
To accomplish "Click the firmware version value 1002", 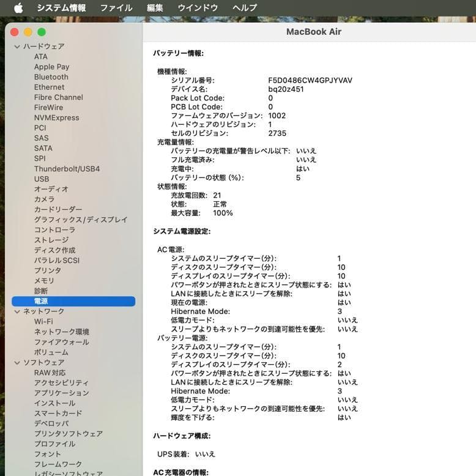I will [277, 116].
